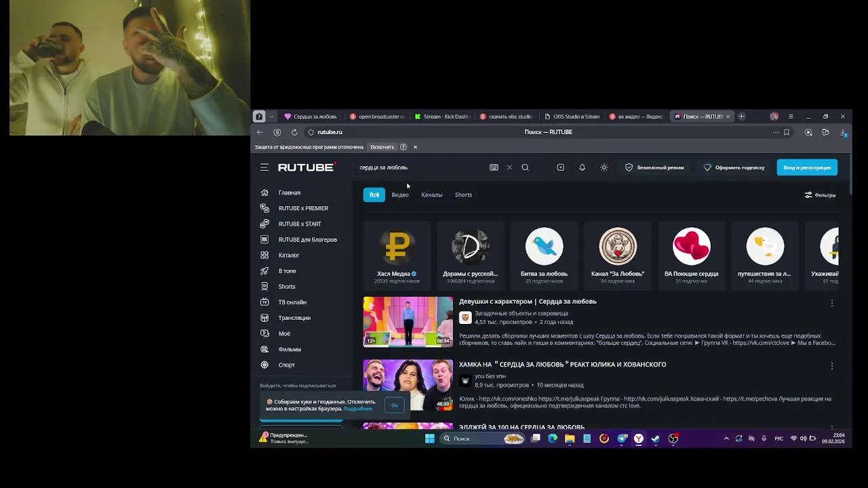Switch to the Stream - Kick Dashboard tab
This screenshot has height=488, width=868.
point(442,117)
